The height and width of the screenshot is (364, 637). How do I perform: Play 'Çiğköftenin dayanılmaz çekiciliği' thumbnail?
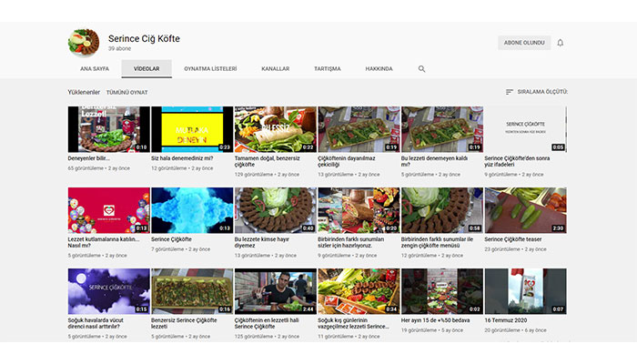click(x=359, y=129)
